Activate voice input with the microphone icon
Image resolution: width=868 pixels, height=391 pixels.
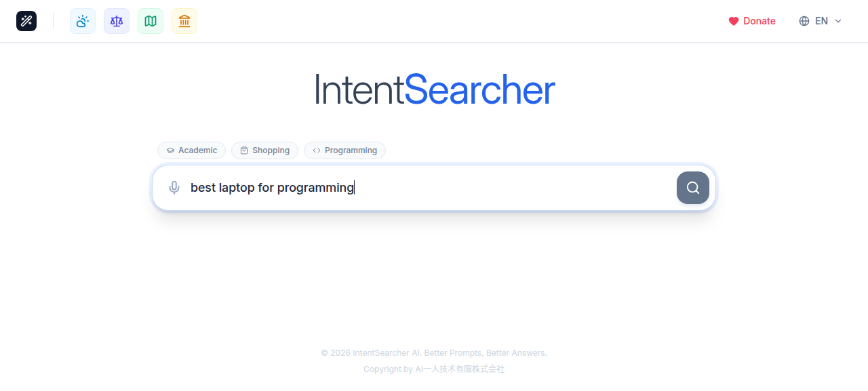coord(174,188)
